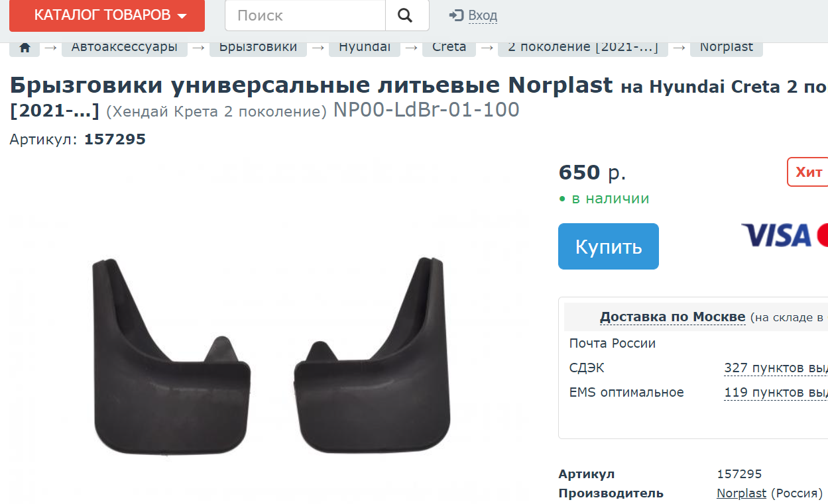
Task: Go to Автоаксессуары breadcrumb
Action: pyautogui.click(x=124, y=48)
